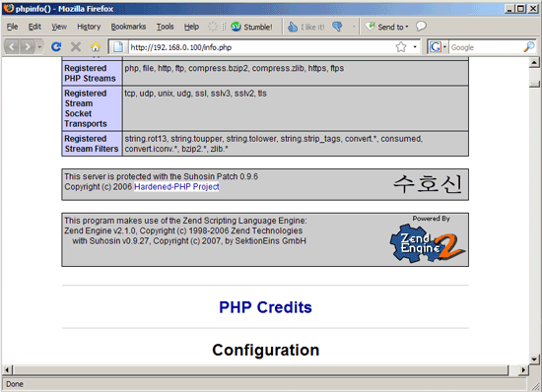542x392 pixels.
Task: Bookmark this page with the star
Action: [401, 47]
